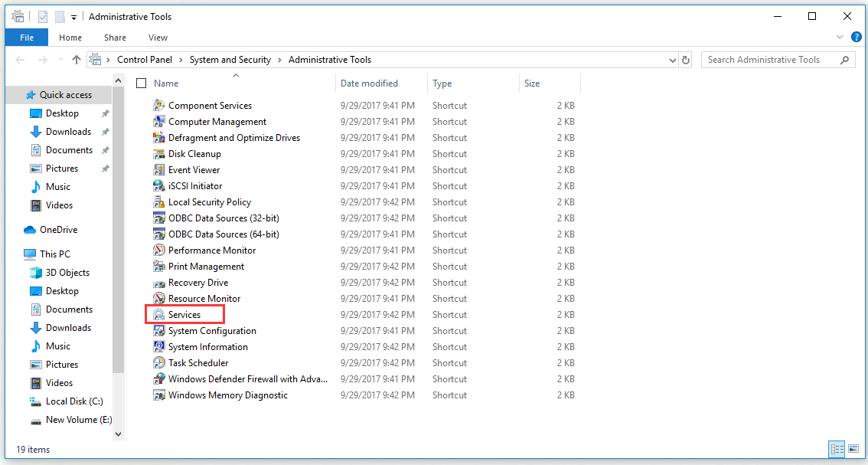The image size is (868, 465).
Task: Select the Recovery Drive icon
Action: [x=159, y=283]
